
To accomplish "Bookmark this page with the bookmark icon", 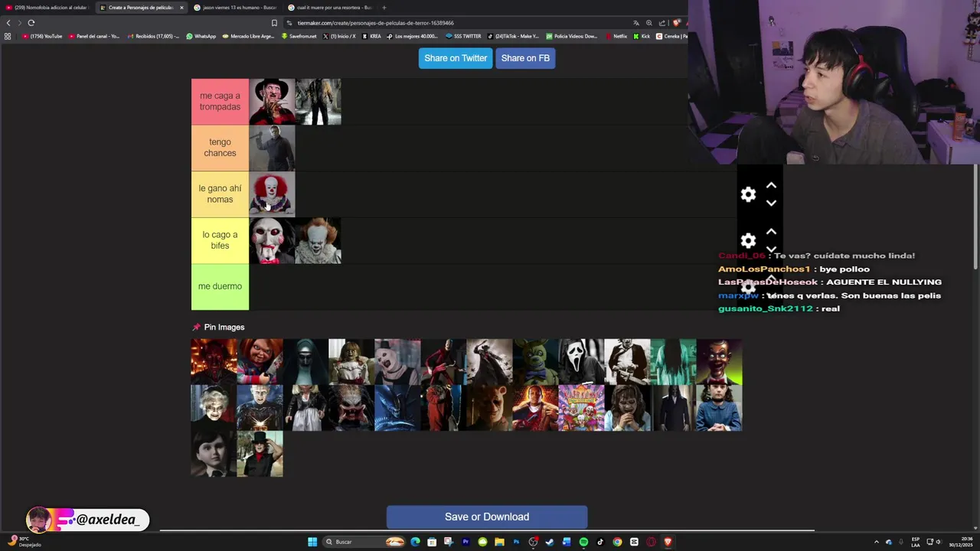I will (x=274, y=23).
